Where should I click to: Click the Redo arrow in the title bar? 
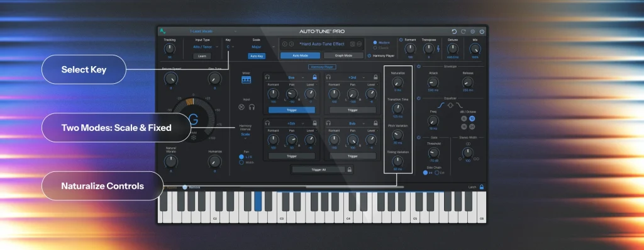(464, 31)
